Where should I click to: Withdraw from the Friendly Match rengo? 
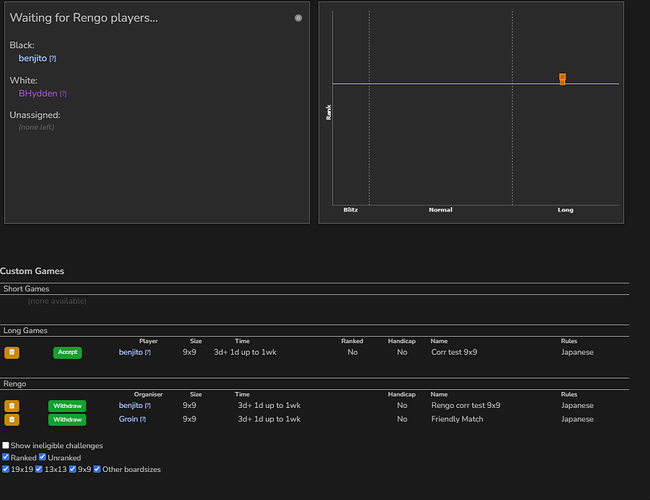pyautogui.click(x=67, y=419)
